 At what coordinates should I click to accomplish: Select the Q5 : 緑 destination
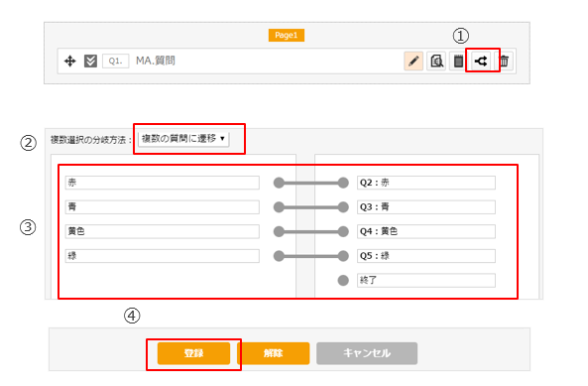pos(426,256)
